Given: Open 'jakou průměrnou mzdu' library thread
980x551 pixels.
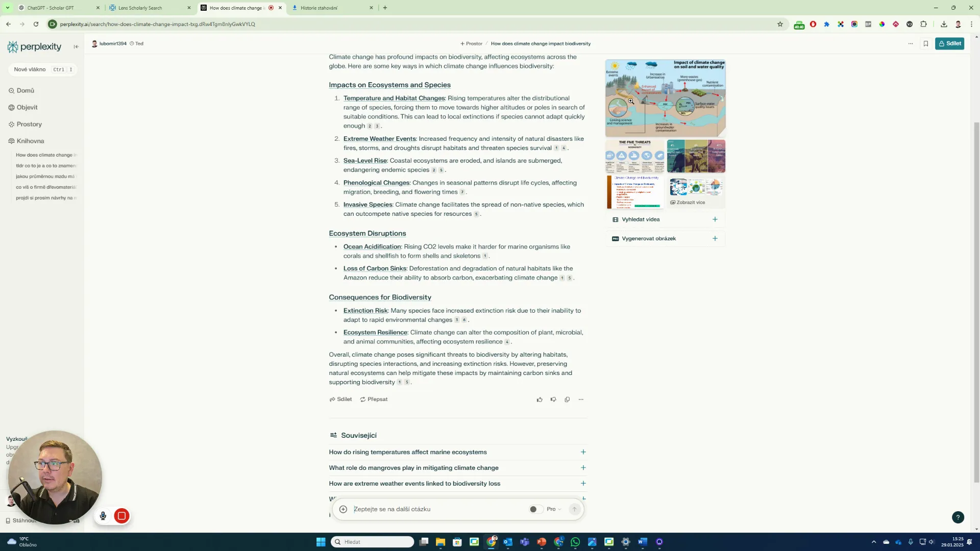Looking at the screenshot, I should click(x=46, y=177).
